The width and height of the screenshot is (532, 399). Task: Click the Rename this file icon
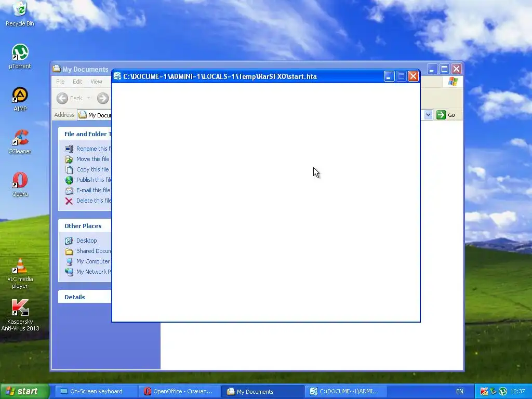[69, 149]
